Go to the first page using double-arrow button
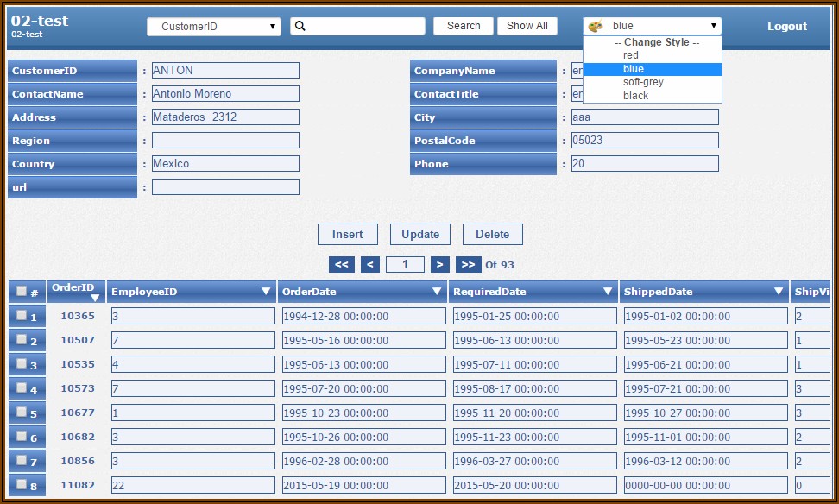839x504 pixels. 341,264
